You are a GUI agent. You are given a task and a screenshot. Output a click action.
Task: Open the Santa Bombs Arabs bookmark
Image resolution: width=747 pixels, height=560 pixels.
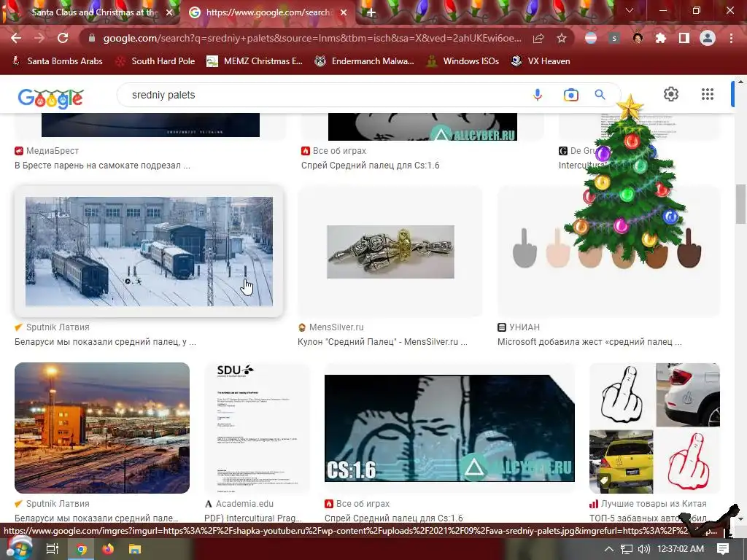(x=58, y=61)
